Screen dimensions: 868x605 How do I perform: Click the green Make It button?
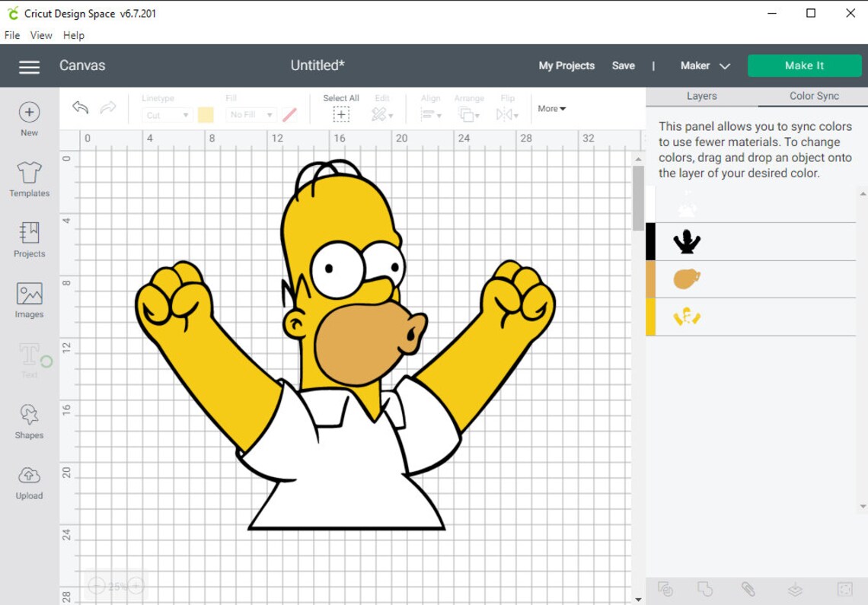804,65
